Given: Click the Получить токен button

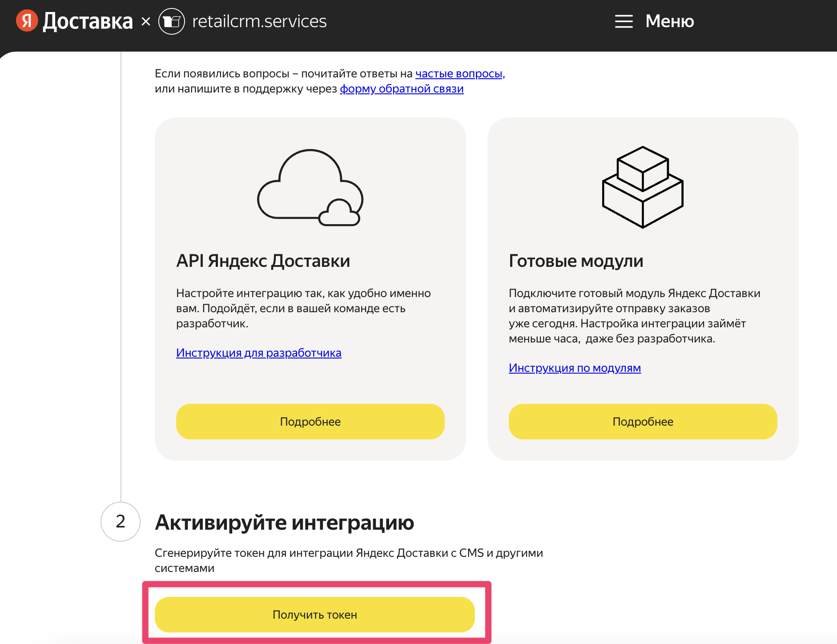Looking at the screenshot, I should [x=315, y=615].
